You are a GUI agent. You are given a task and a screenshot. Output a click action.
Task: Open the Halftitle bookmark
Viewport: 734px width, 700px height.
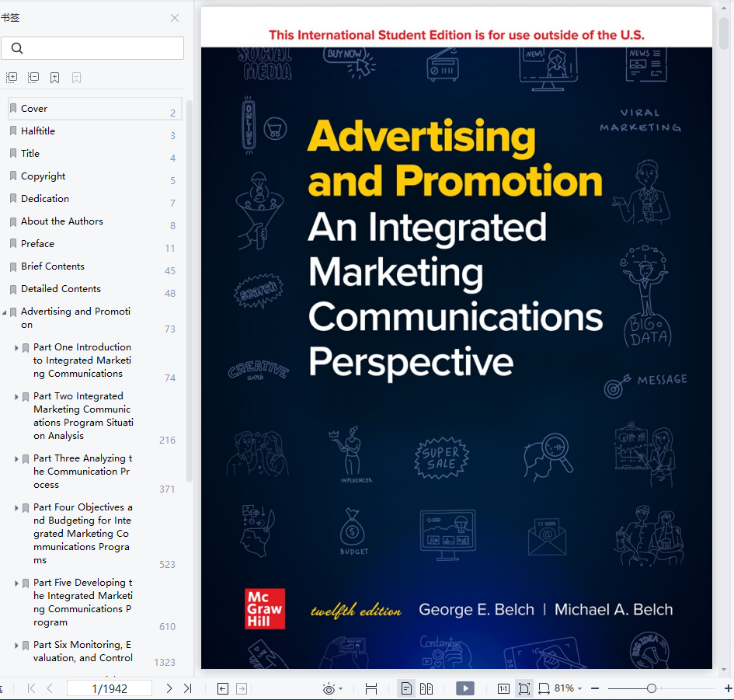(95, 131)
